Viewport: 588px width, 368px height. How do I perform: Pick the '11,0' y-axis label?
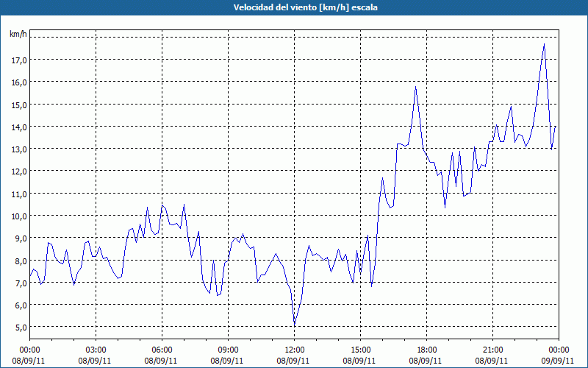point(19,194)
